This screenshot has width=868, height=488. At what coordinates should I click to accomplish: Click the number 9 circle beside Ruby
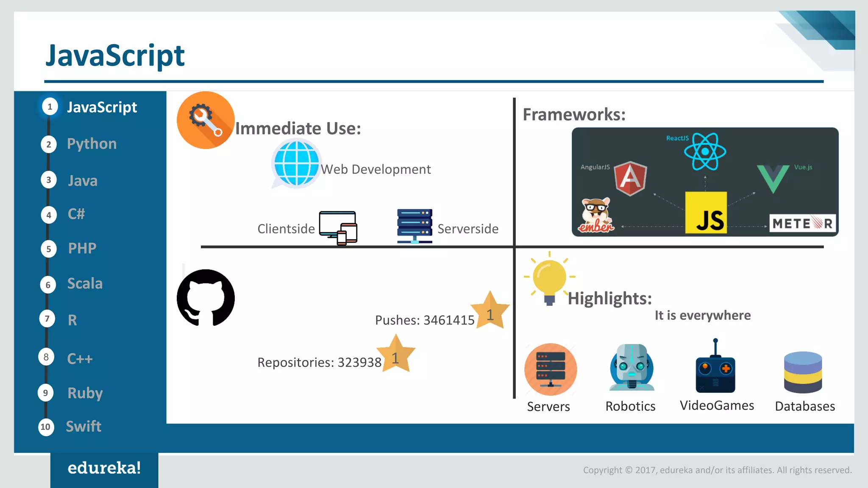(46, 393)
